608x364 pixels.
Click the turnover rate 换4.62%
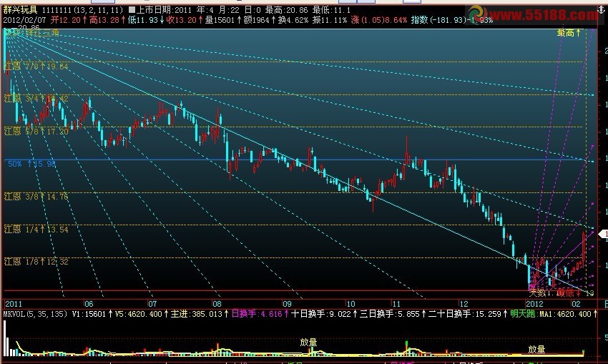293,20
